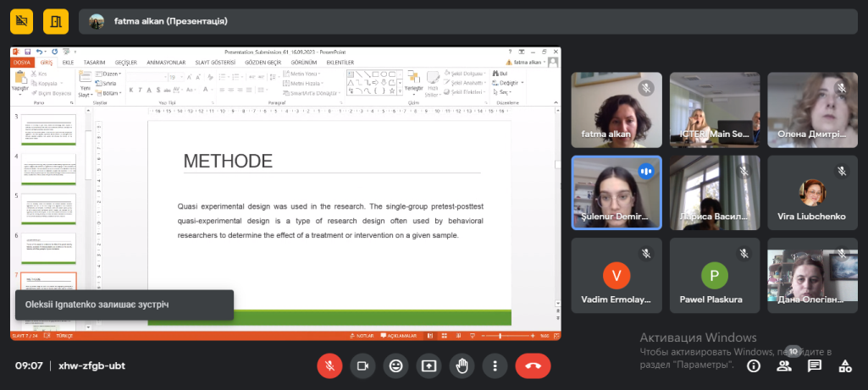Select Vira Liubchenko's participant tile
Screen dimensions: 868x390
pos(811,193)
